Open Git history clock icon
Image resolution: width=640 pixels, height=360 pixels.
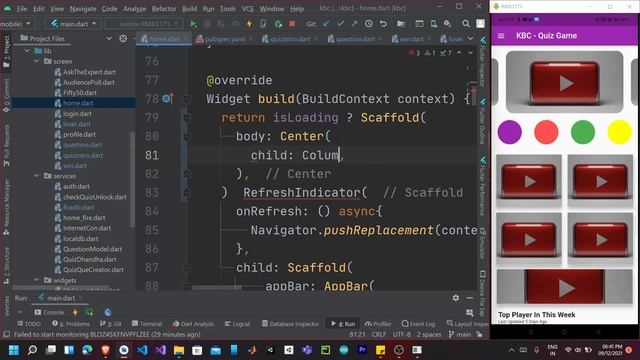tap(369, 24)
